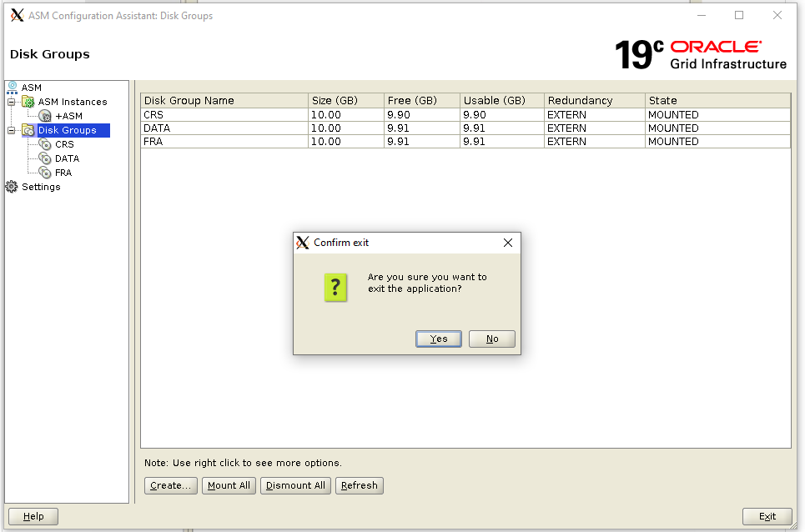Select ASM Instances tree label

(73, 102)
